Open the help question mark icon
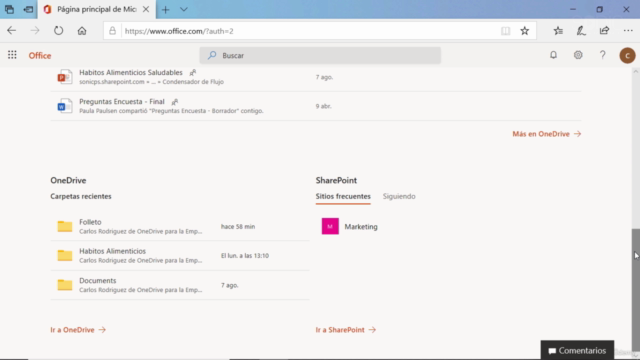640x360 pixels. (x=602, y=55)
